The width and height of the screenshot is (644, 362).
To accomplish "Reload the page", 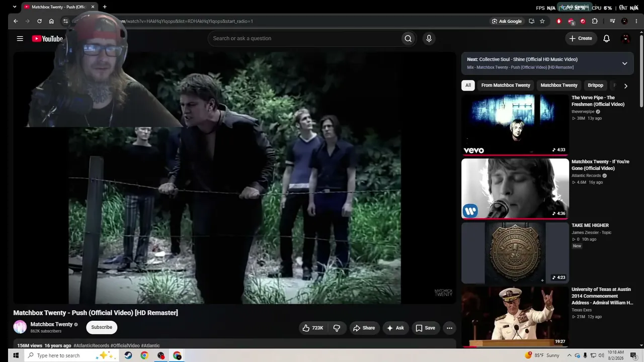I will click(39, 21).
